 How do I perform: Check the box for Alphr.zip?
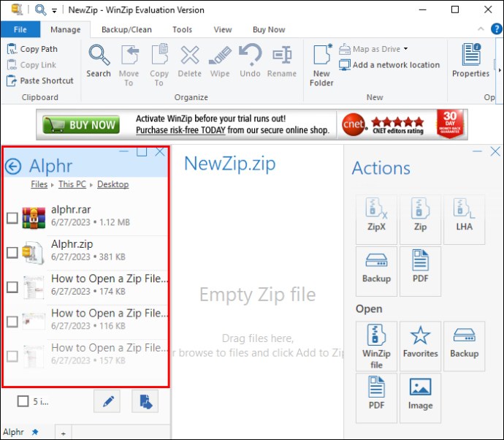tap(12, 252)
